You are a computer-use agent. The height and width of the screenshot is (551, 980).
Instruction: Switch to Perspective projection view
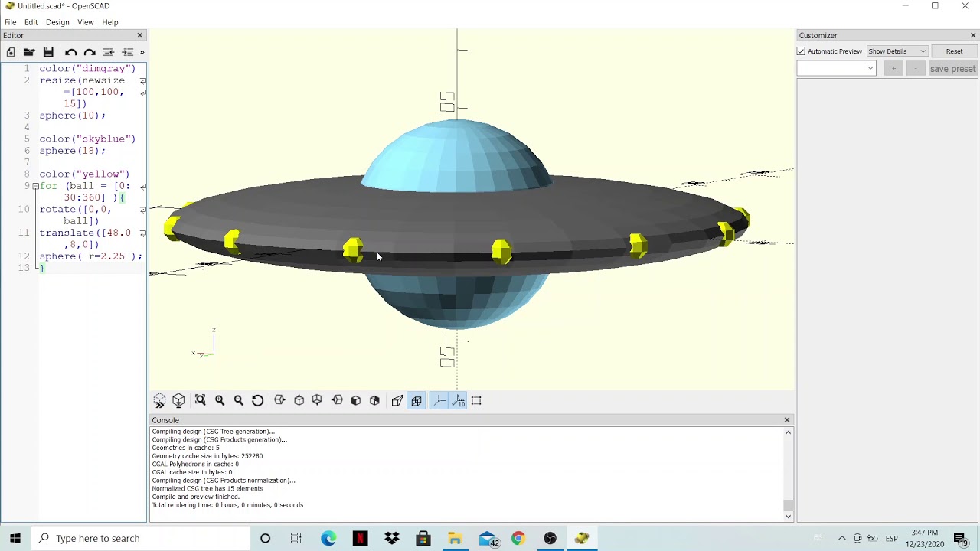tap(397, 401)
